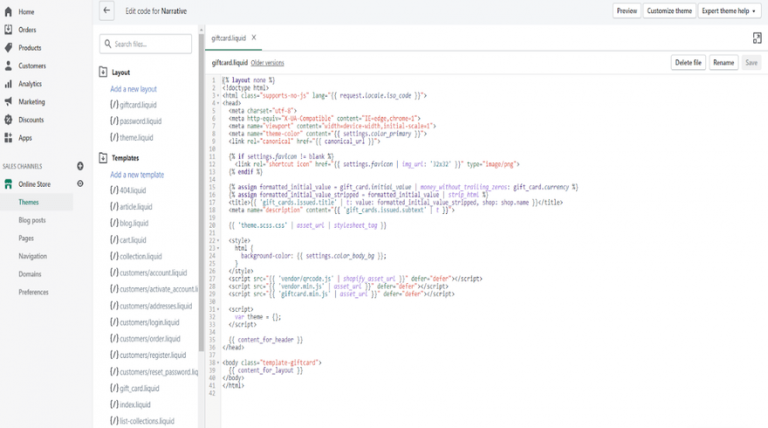Open Home from the sidebar

click(26, 11)
